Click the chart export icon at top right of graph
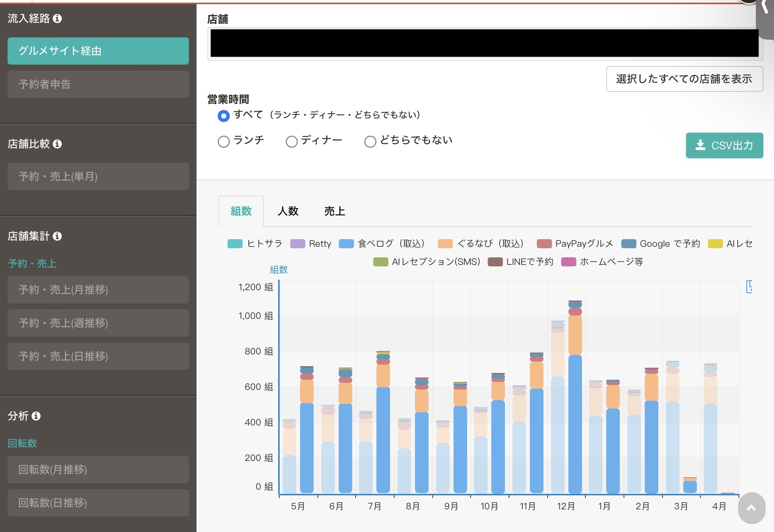This screenshot has height=532, width=774. [749, 287]
